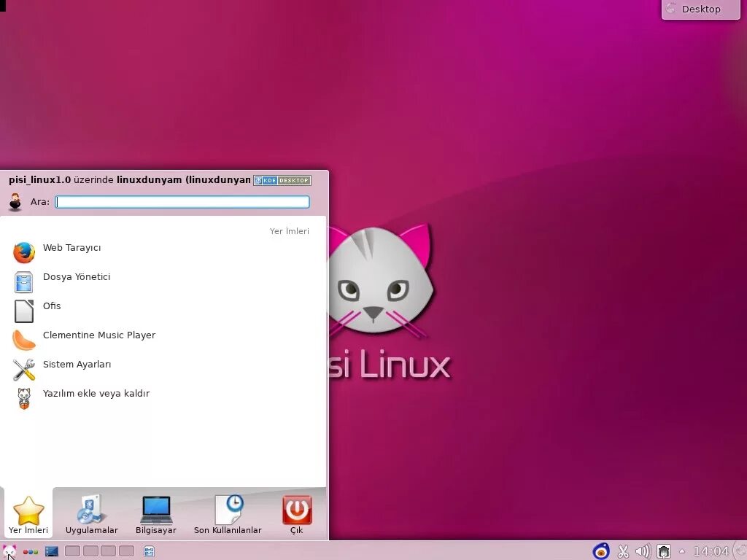Open the Çık leave tab

297,514
